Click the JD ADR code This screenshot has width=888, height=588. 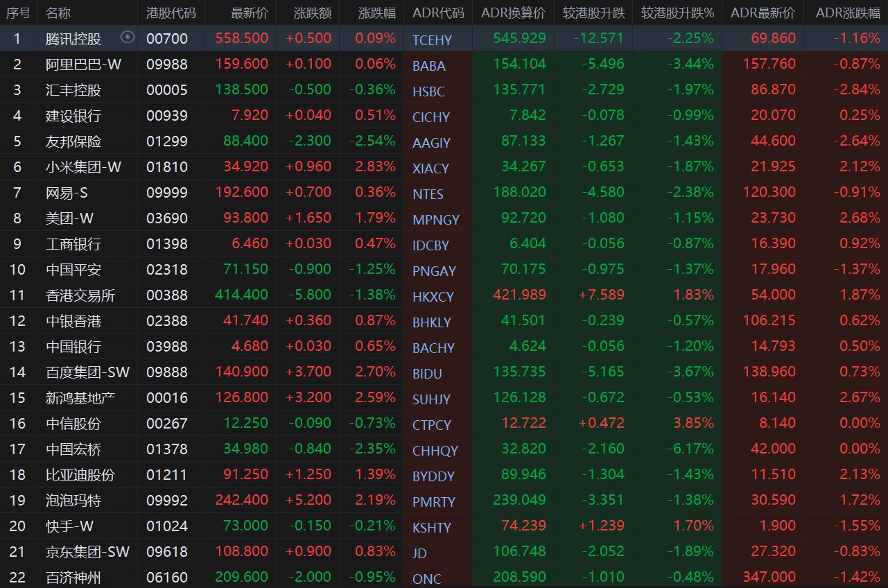click(x=419, y=553)
